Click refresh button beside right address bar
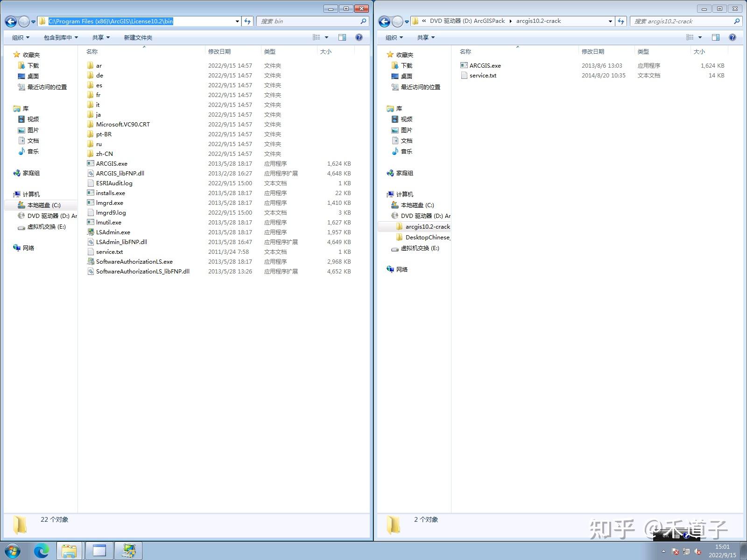 pyautogui.click(x=621, y=21)
